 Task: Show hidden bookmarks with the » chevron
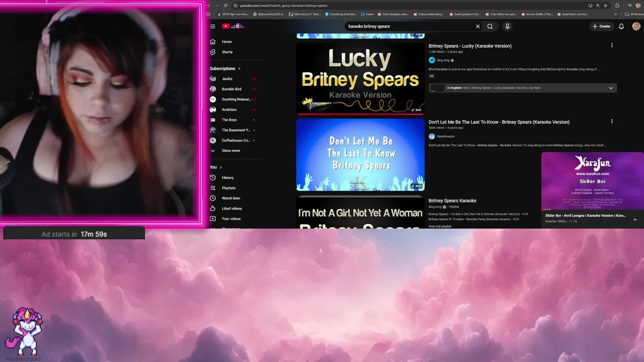[x=616, y=14]
